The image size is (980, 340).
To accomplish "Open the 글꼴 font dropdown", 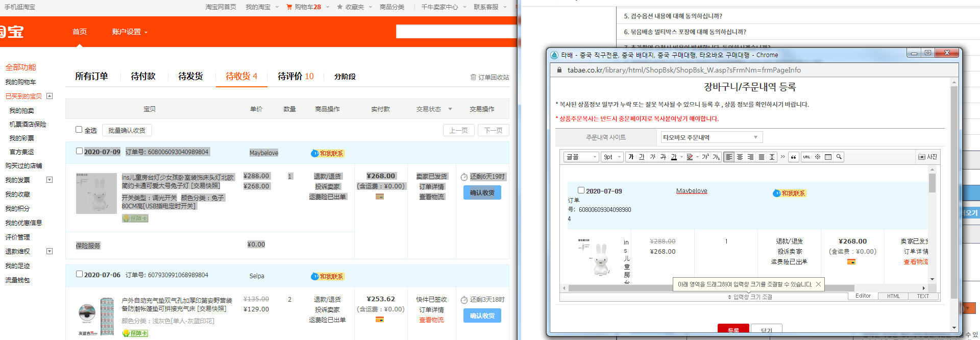I will click(581, 157).
